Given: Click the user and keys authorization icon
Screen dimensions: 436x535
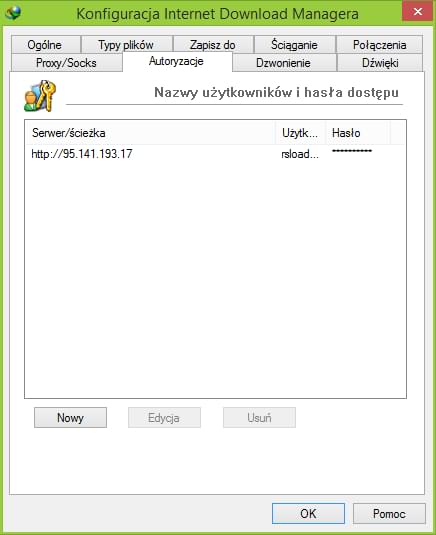Looking at the screenshot, I should [40, 96].
